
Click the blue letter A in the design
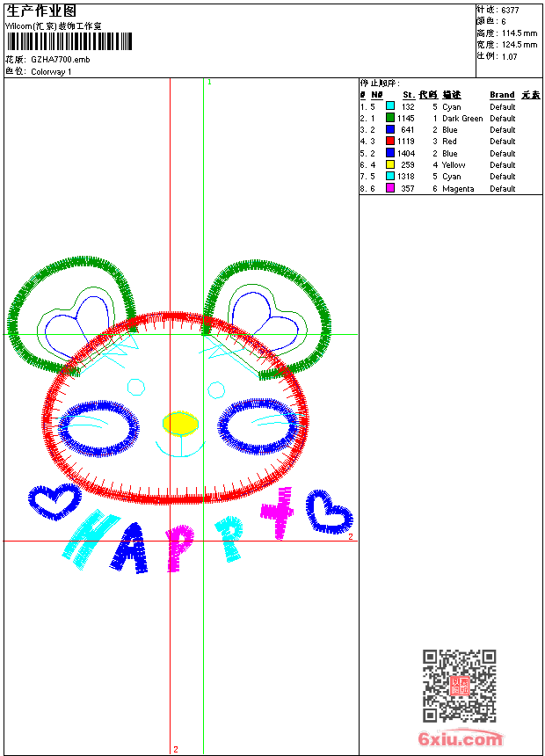(130, 549)
